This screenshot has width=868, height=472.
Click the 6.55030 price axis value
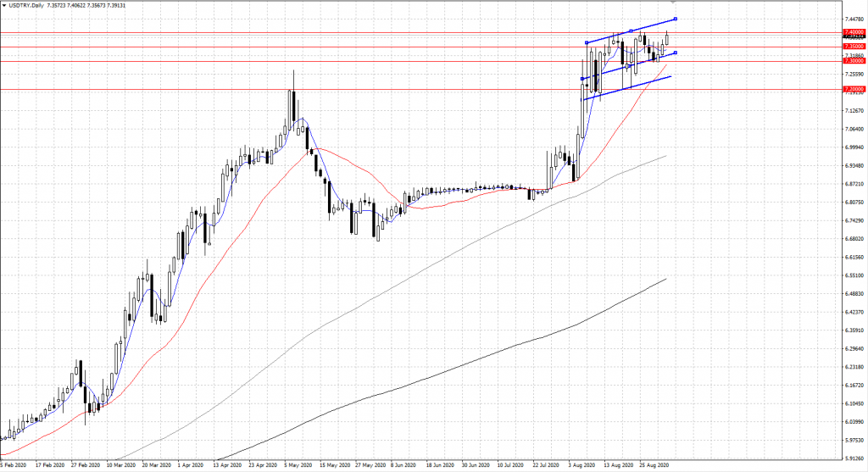click(x=854, y=275)
